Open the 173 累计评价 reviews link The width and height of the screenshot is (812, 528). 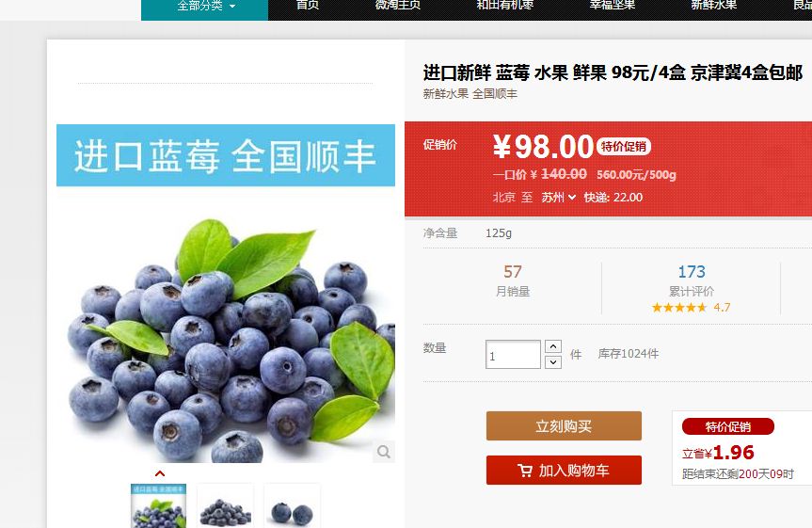point(692,280)
